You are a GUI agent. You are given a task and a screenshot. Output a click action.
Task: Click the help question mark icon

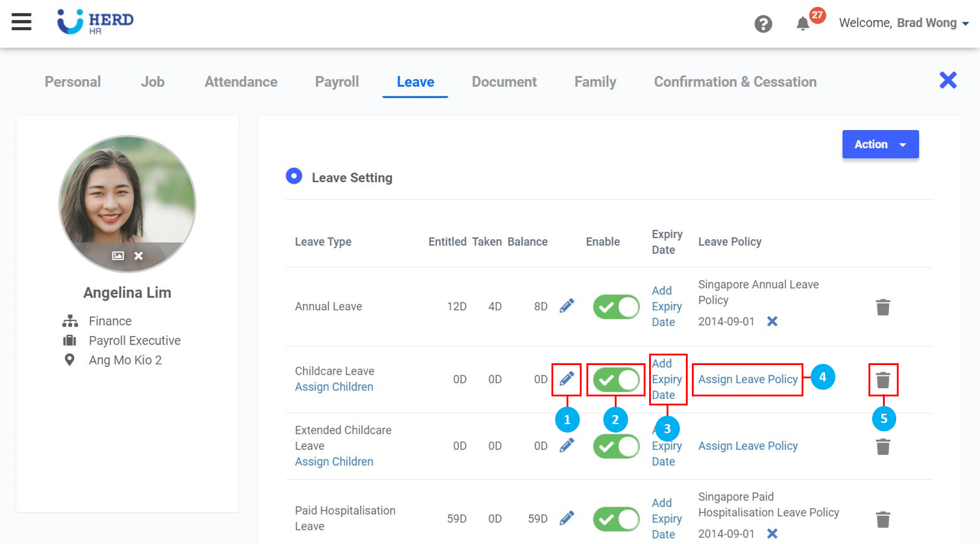click(763, 24)
